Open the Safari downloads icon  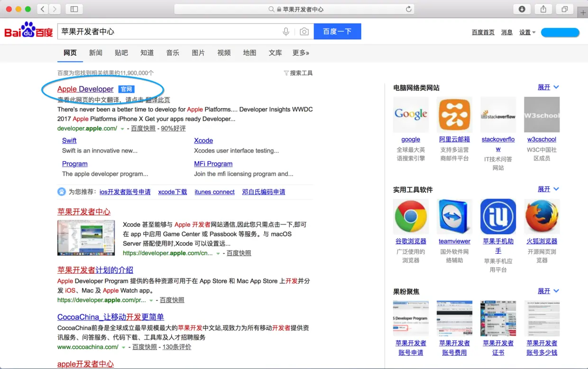point(522,9)
